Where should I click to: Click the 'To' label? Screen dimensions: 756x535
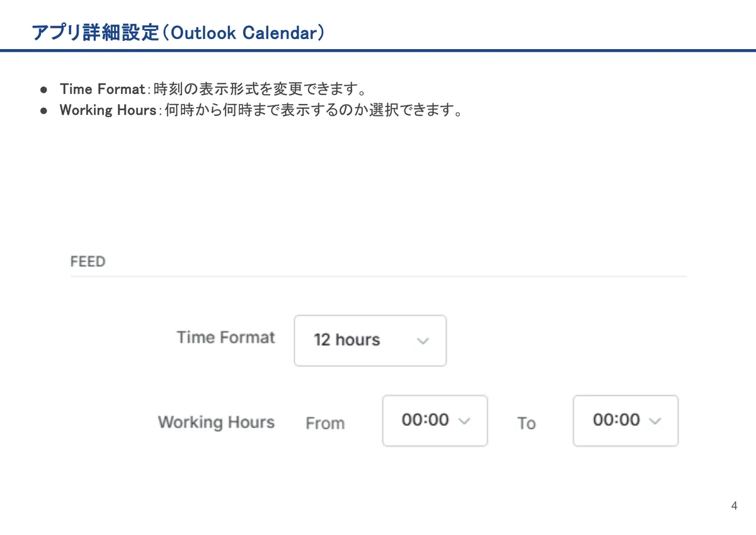[527, 423]
